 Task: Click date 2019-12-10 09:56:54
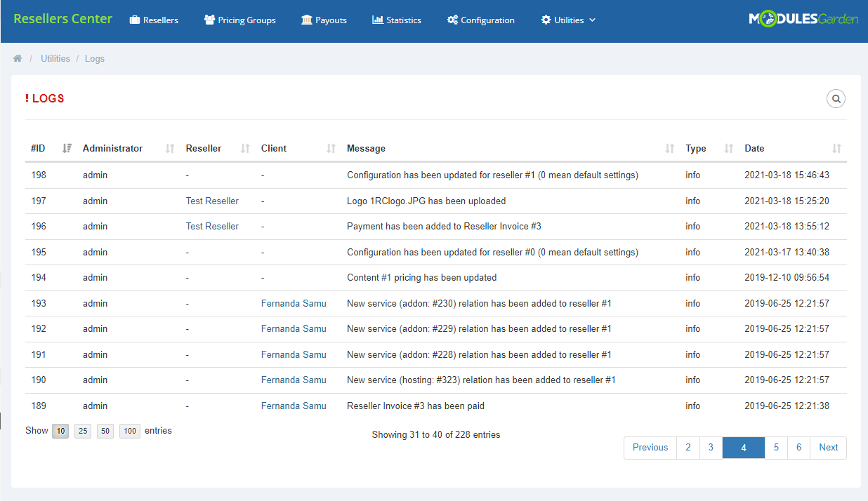(787, 277)
